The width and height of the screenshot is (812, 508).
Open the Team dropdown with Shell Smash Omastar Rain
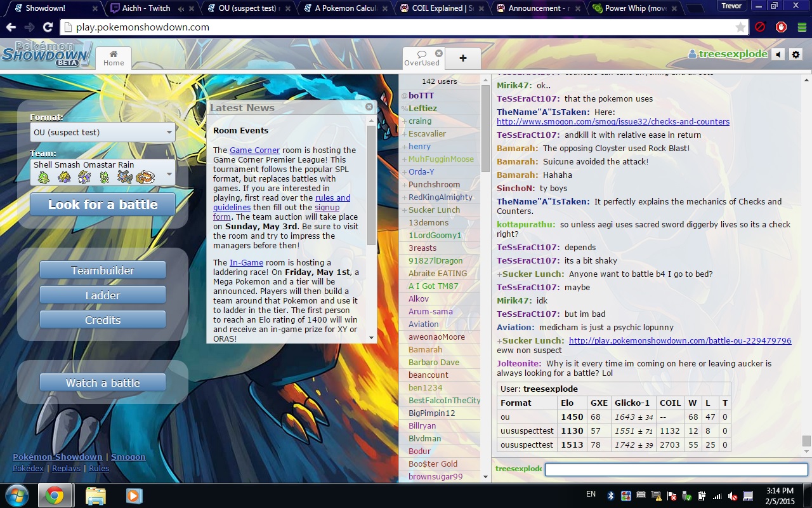tap(102, 172)
